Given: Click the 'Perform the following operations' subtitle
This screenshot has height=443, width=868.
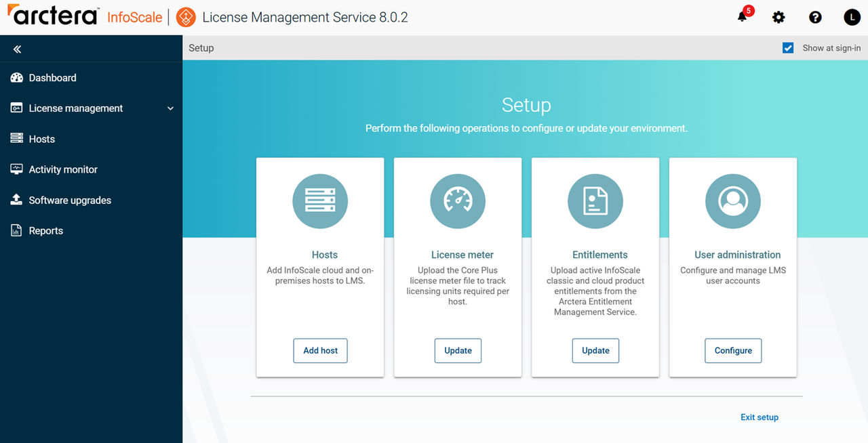Looking at the screenshot, I should pyautogui.click(x=526, y=128).
